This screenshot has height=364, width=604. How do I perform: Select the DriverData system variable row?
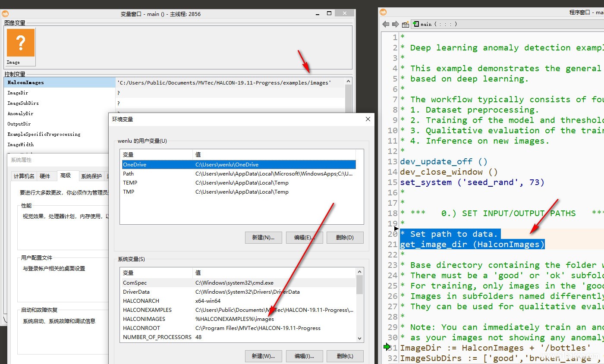point(239,292)
